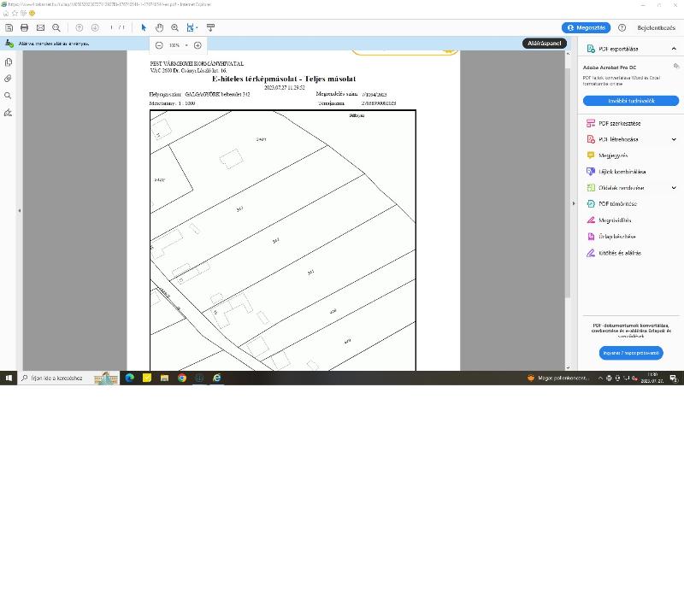Open the attachments paperclip panel
The height and width of the screenshot is (616, 684).
(x=9, y=79)
